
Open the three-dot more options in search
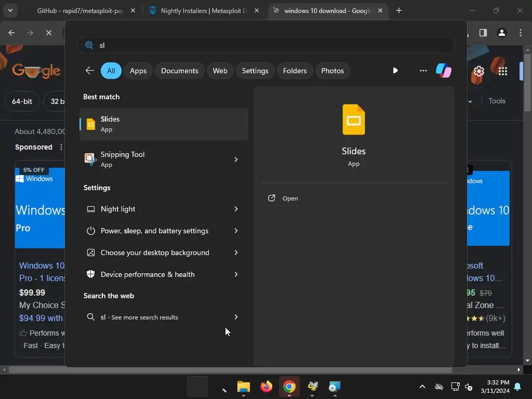pos(423,71)
